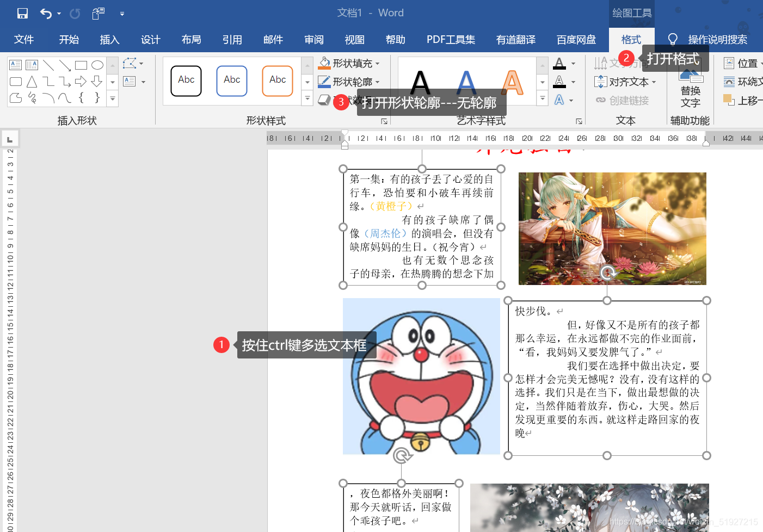Screen dimensions: 763x532
Task: Switch to the 布局 tab
Action: click(192, 40)
